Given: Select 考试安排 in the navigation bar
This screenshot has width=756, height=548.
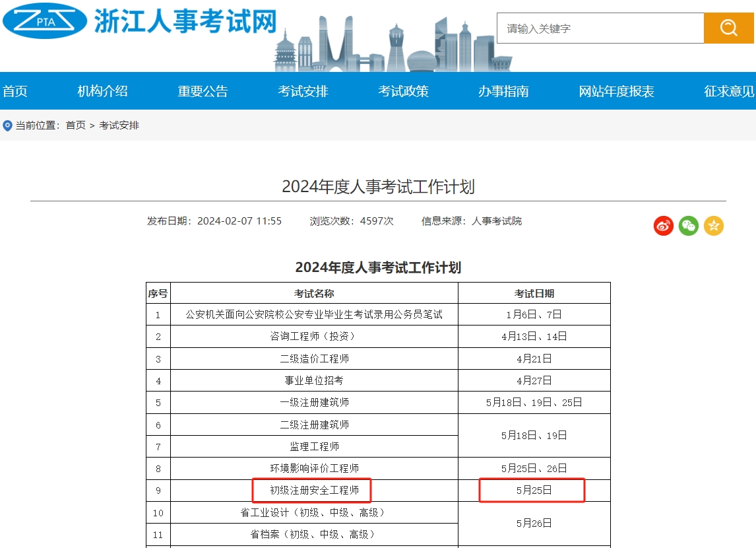Looking at the screenshot, I should coord(303,91).
